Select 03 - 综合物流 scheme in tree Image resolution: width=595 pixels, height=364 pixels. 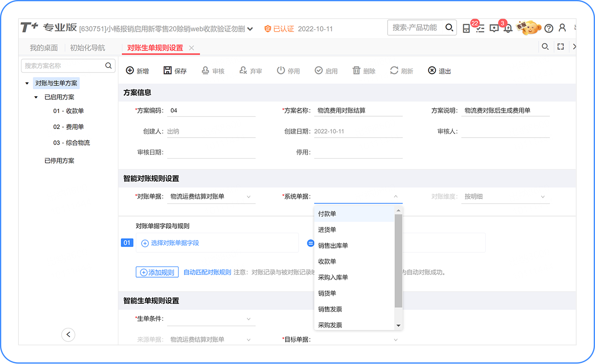(71, 143)
